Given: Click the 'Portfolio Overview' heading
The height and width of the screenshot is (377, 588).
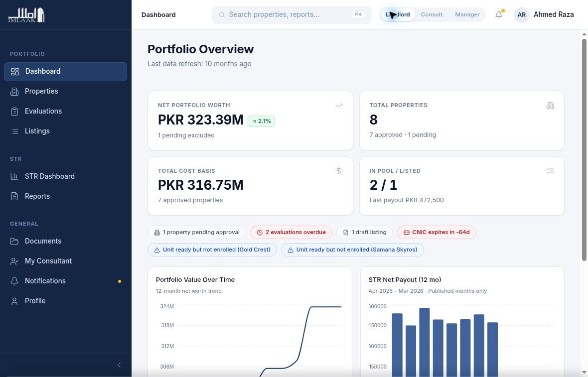Looking at the screenshot, I should [201, 49].
